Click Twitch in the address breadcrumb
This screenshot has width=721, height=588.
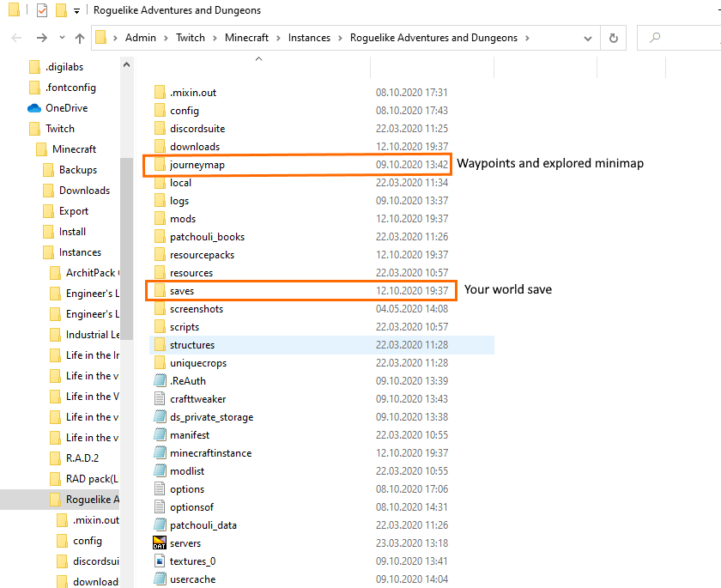[x=191, y=38]
